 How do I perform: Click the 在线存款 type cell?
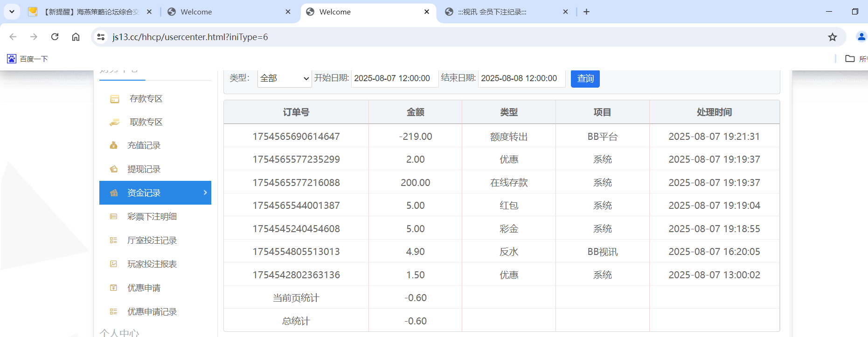point(509,183)
